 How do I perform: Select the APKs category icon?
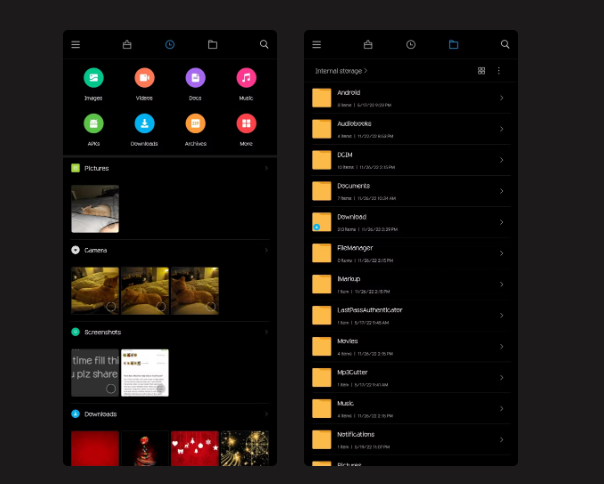[93, 123]
